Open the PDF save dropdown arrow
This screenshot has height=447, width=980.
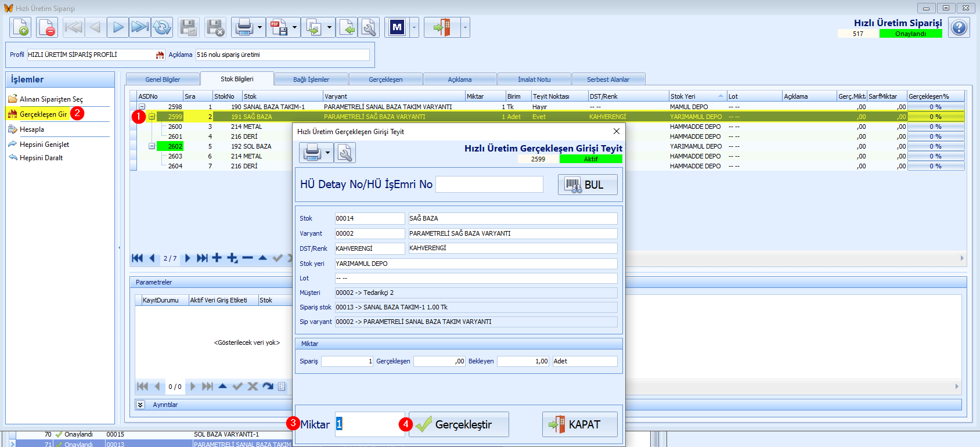pos(294,27)
